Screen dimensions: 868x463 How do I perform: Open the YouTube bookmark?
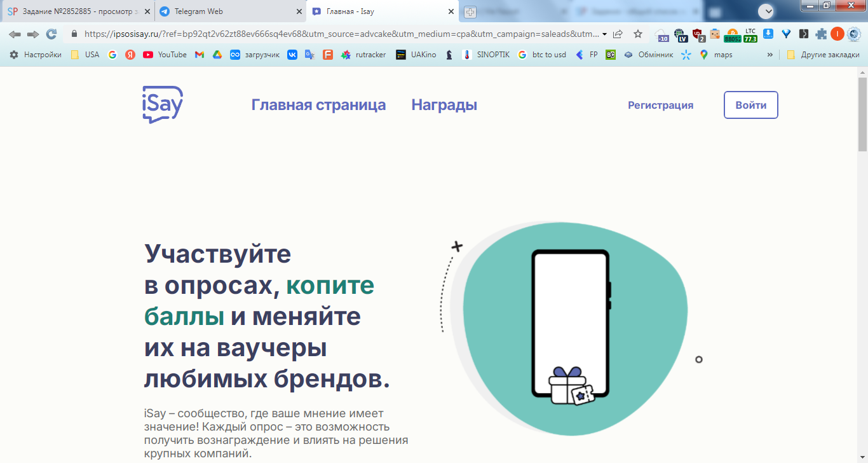[165, 55]
